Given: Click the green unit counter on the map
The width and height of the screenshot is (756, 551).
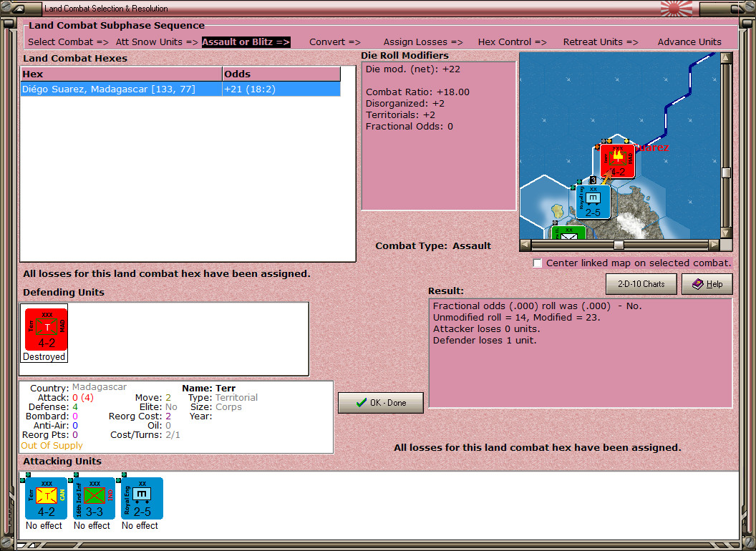Looking at the screenshot, I should pos(569,233).
